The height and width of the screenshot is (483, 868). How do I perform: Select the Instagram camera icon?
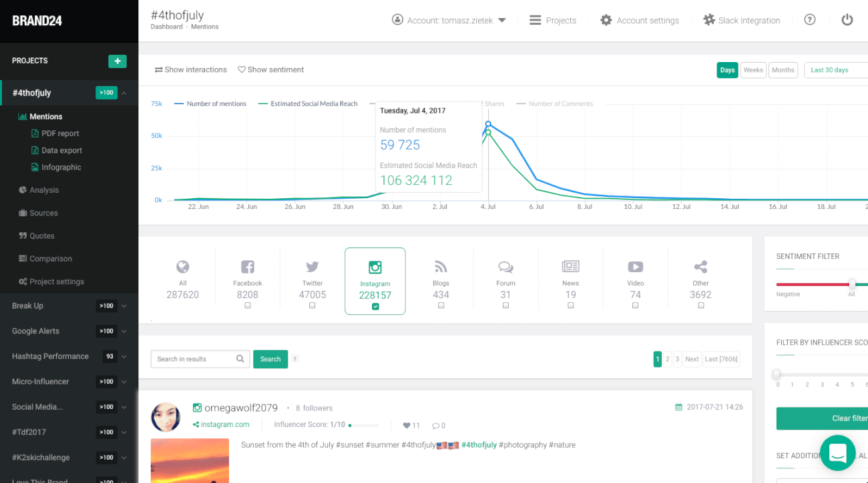tap(375, 267)
